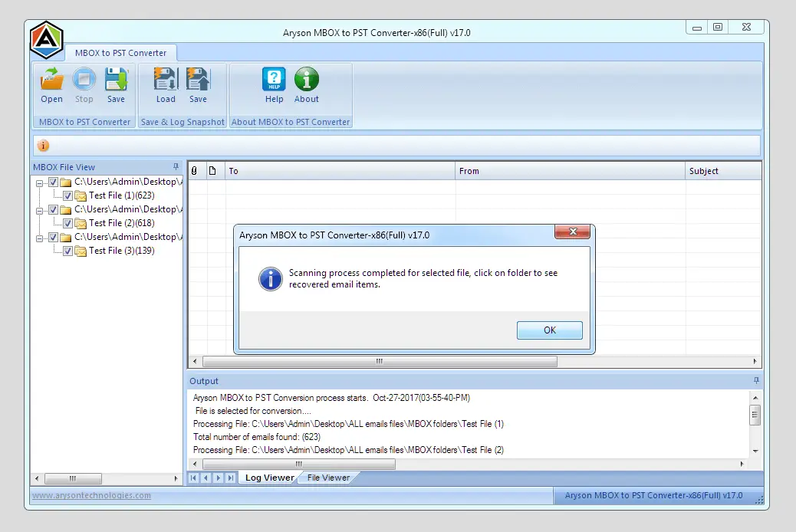
Task: Click email list horizontal scrollbar thumb
Action: [x=380, y=361]
